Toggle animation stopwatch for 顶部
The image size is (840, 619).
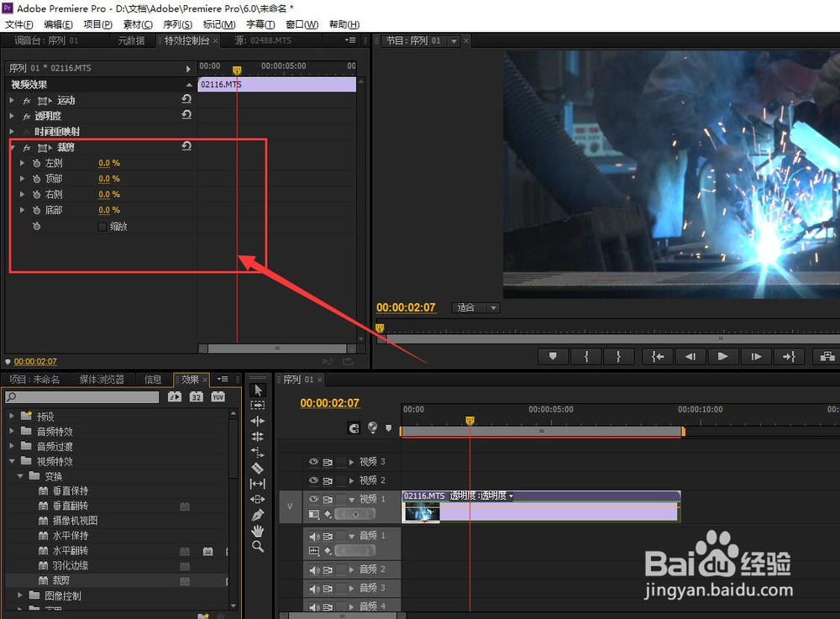(36, 178)
